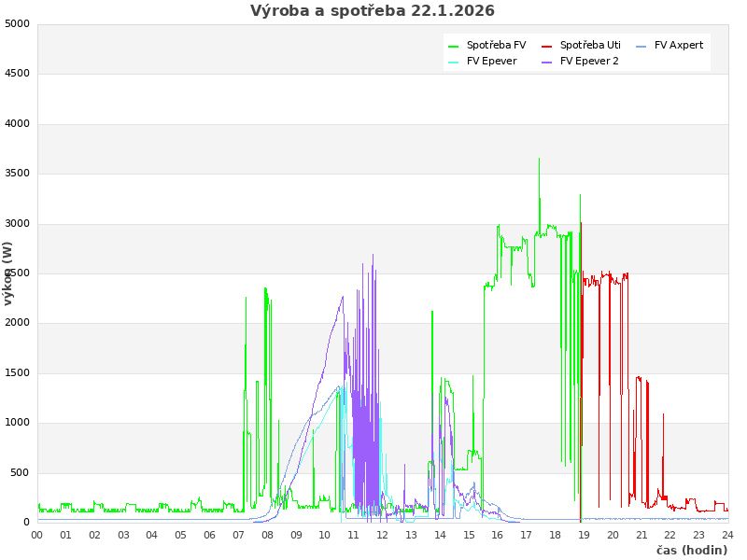
Task: Select the Spotřeba Uti legend label
Action: tap(590, 45)
